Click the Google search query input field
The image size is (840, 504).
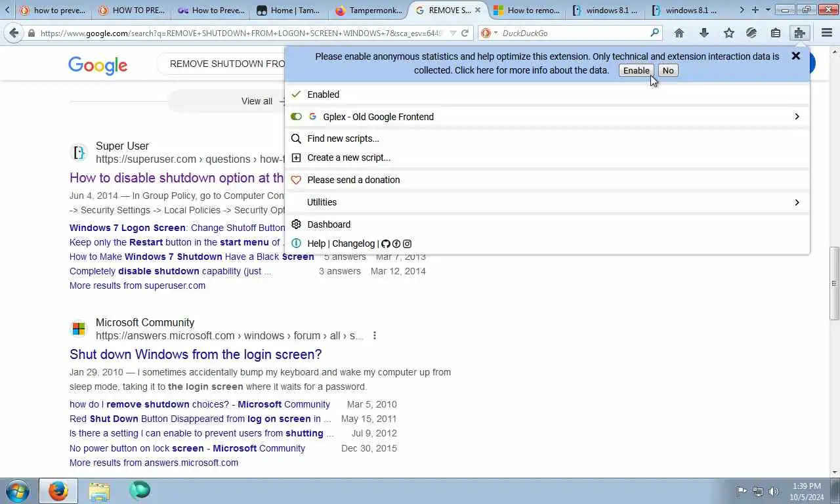click(x=227, y=64)
